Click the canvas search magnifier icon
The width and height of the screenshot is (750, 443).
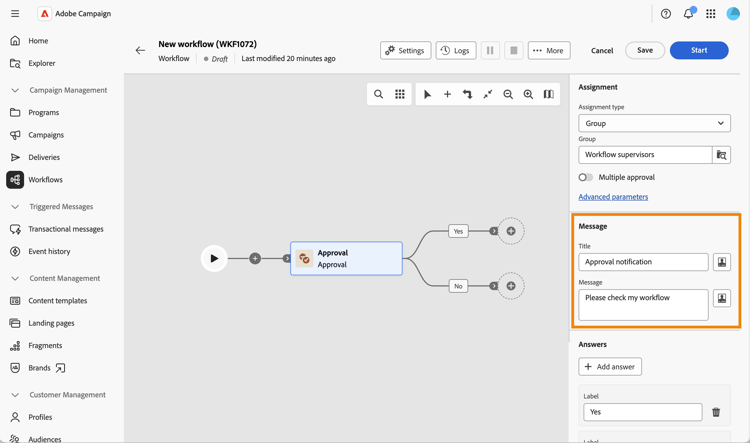pos(378,94)
